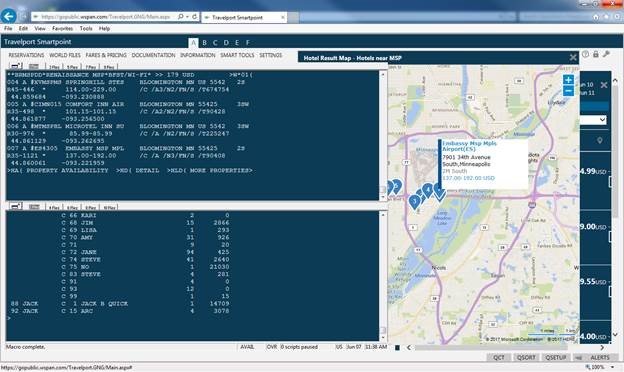Click the refresh icon in address bar

(x=195, y=17)
